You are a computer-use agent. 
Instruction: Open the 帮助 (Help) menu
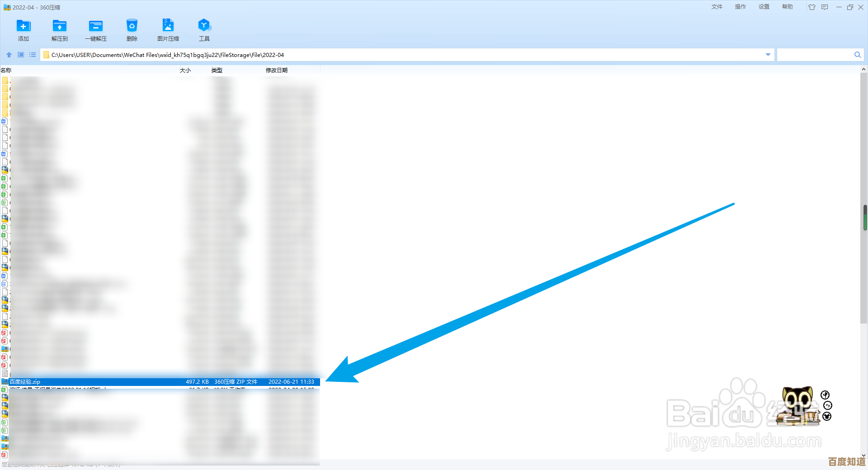(787, 7)
